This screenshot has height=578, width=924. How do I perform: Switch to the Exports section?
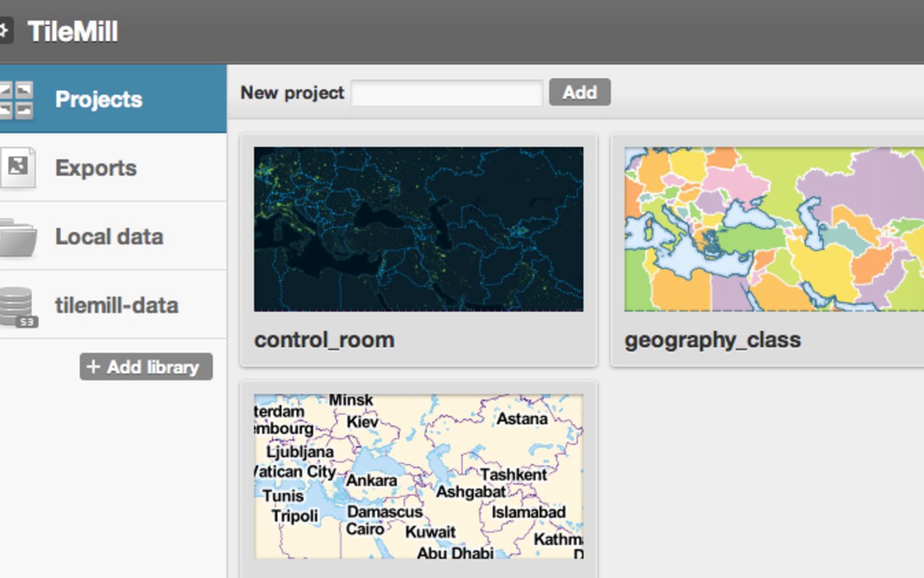pyautogui.click(x=113, y=168)
